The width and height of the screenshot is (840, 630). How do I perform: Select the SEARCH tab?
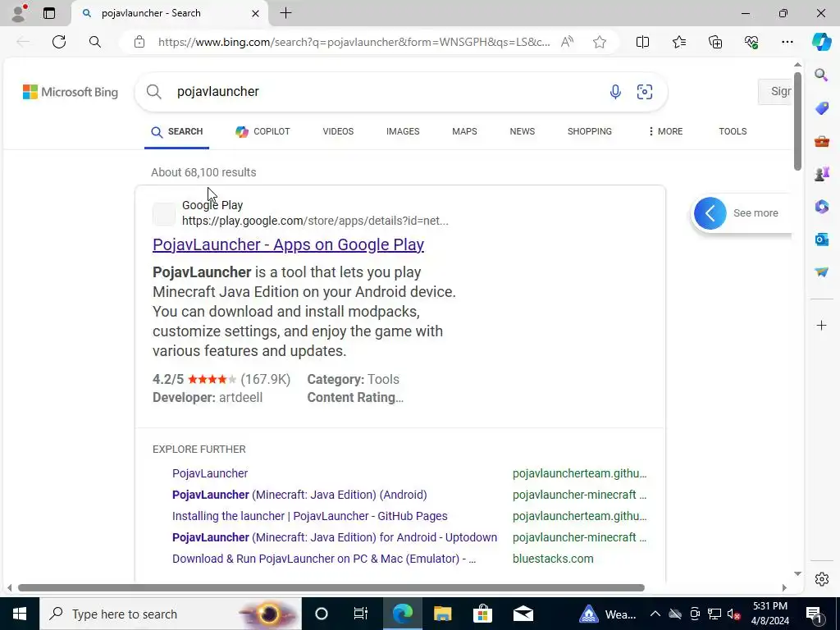[x=177, y=132]
